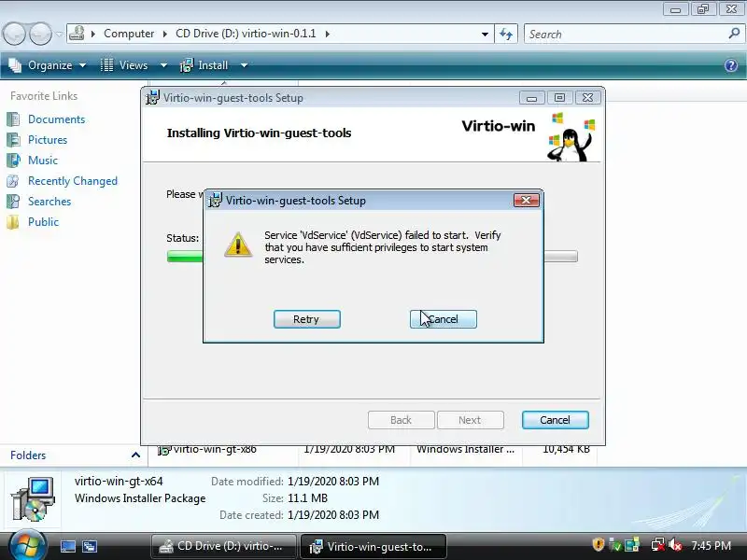Image resolution: width=747 pixels, height=560 pixels.
Task: Switch to Virtio-win-guest-tools taskbar button
Action: tap(373, 546)
